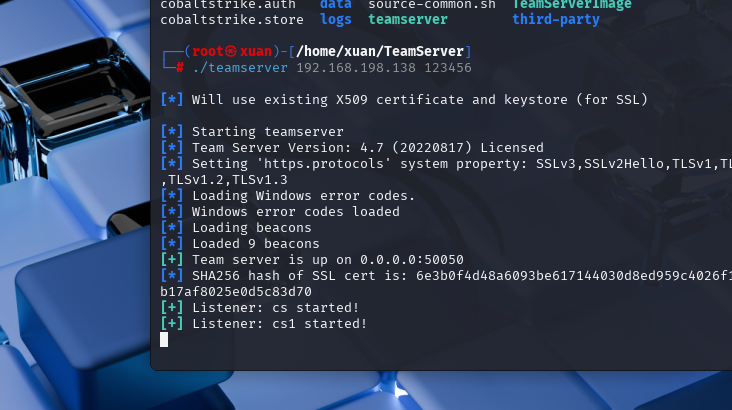Click the 'Loaded 9 beacons' line
The image size is (732, 410).
[239, 243]
